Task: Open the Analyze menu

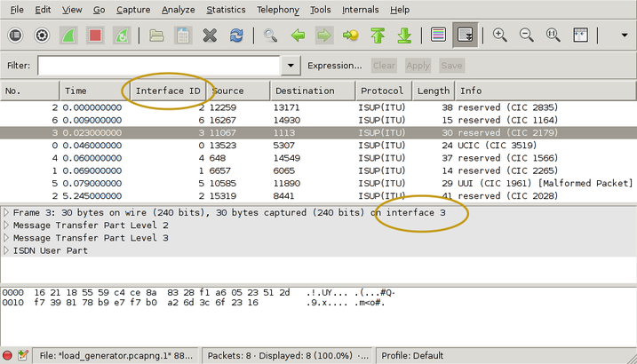Action: coord(178,10)
